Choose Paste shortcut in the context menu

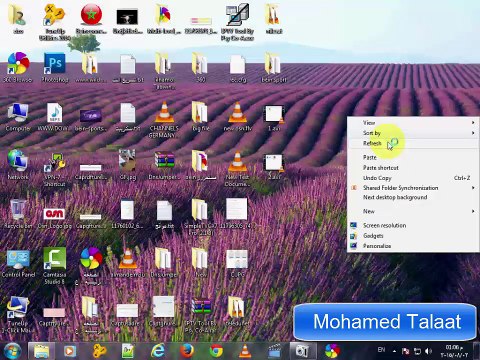413,168
